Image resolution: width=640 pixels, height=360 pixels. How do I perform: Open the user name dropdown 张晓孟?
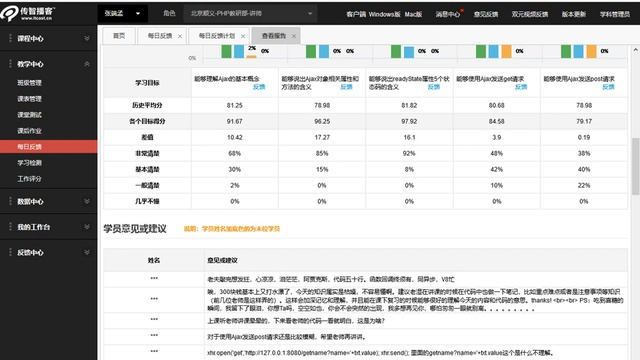[122, 13]
